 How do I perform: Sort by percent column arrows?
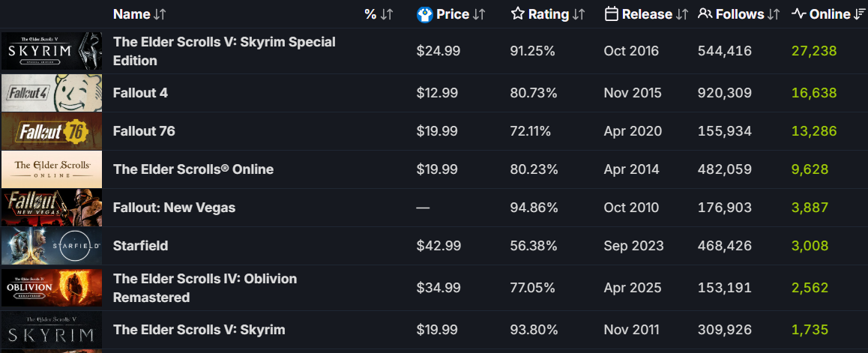(387, 14)
